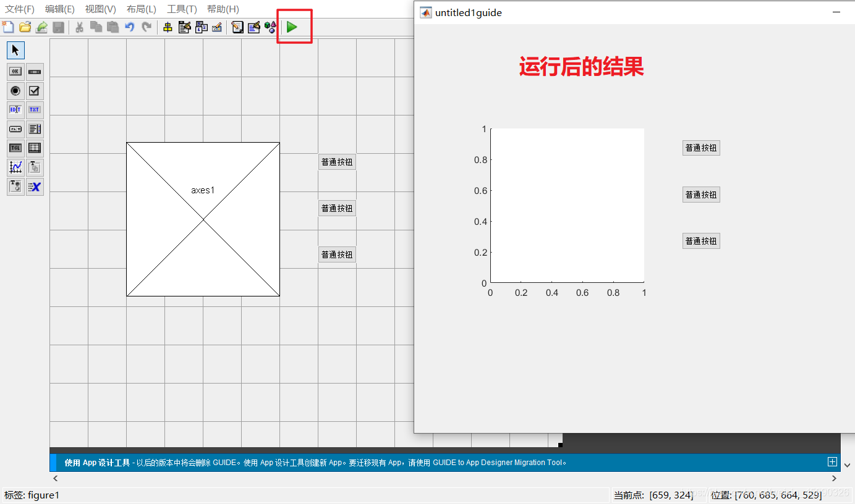Select the Static Text (TXT) component

34,109
